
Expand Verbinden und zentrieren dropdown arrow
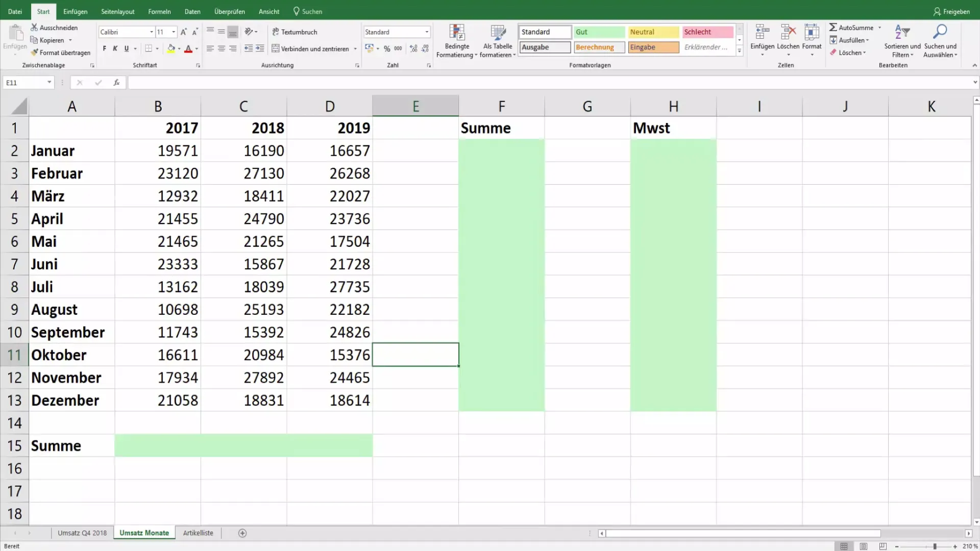(355, 49)
